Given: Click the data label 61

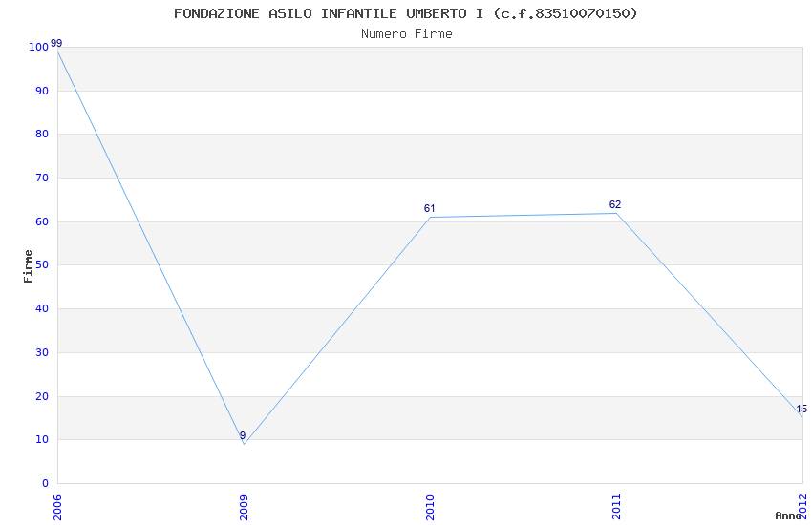Looking at the screenshot, I should 429,208.
